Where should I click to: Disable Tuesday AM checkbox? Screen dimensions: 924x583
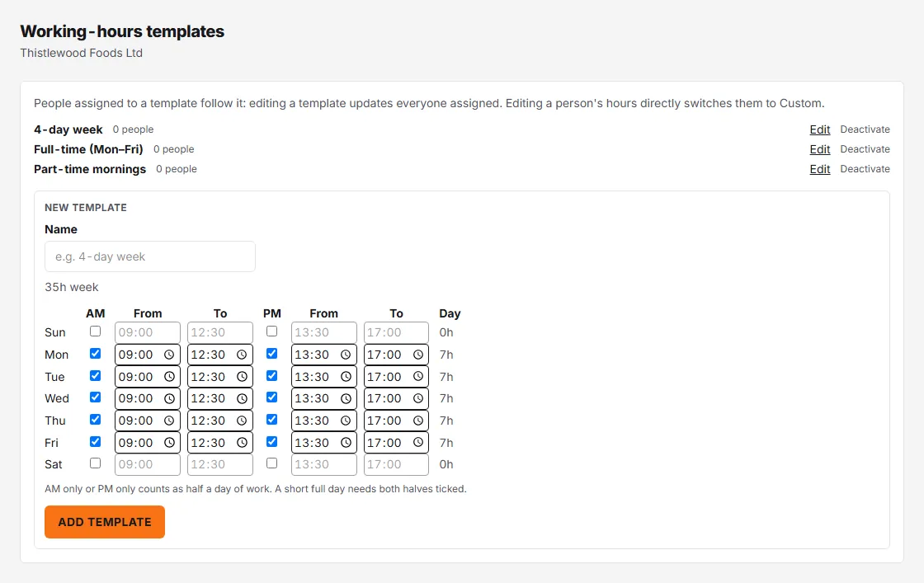coord(95,375)
